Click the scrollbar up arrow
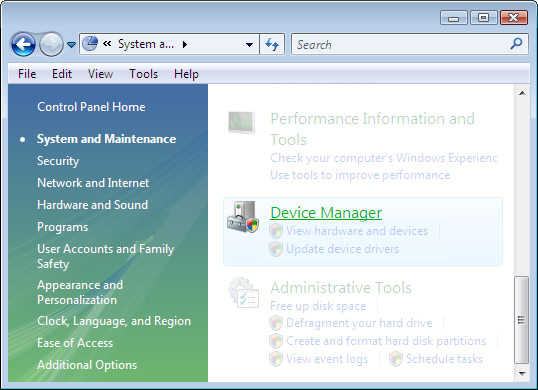 (522, 93)
